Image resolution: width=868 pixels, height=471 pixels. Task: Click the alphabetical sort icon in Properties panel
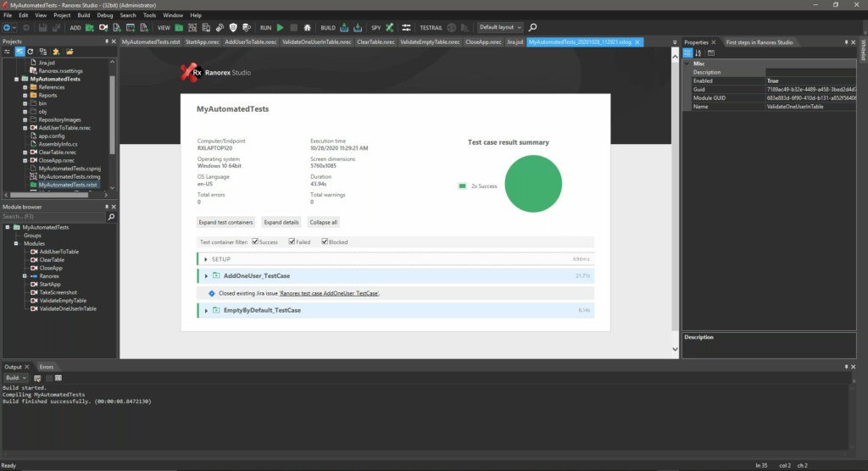698,53
